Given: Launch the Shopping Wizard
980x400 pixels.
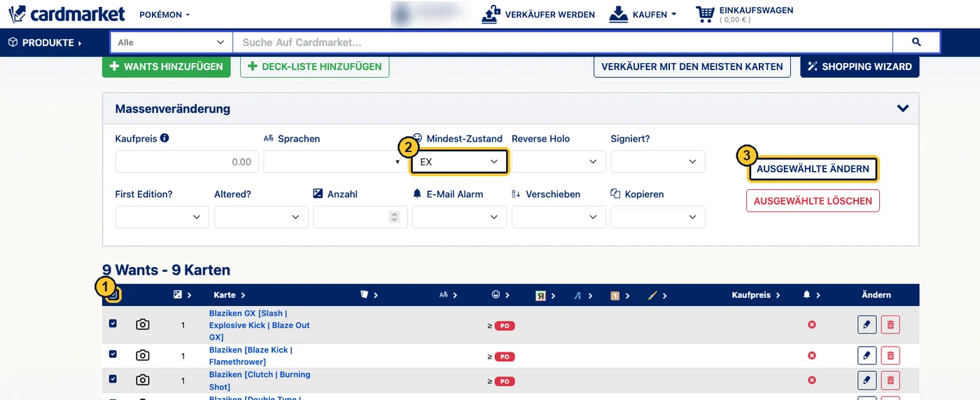Looking at the screenshot, I should tap(860, 67).
